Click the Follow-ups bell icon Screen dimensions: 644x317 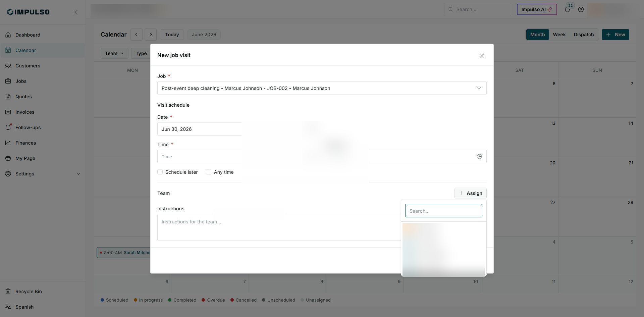8,127
